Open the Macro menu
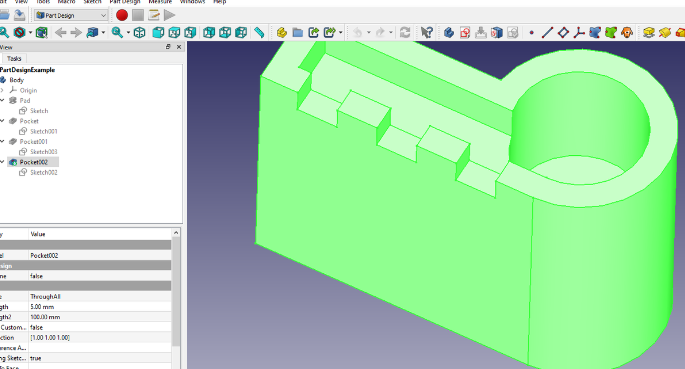Viewport: 685px width, 369px height. click(x=66, y=2)
